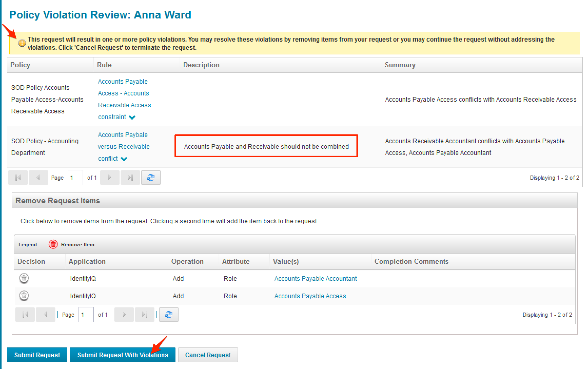The height and width of the screenshot is (369, 588).
Task: Click the Rule column header
Action: point(137,65)
